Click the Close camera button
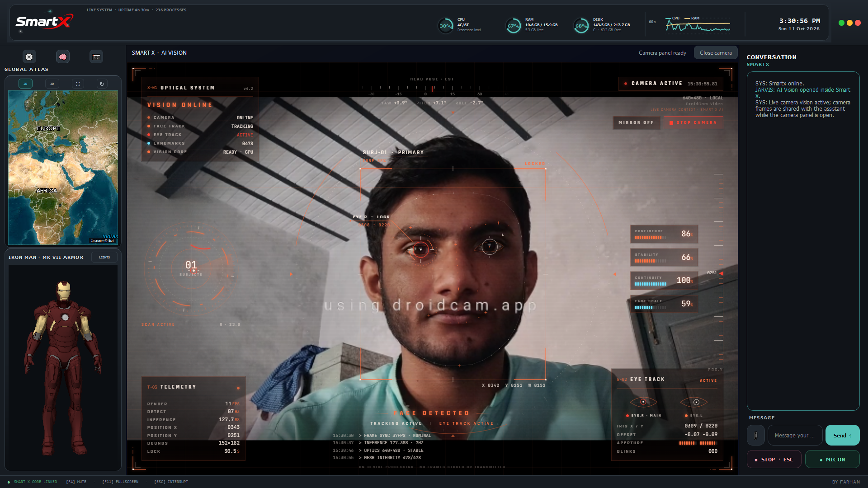 (716, 53)
